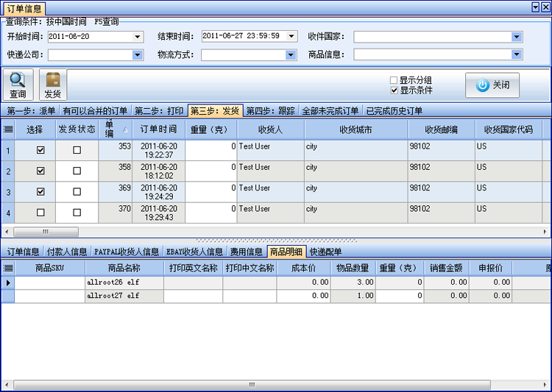Sort by the 订单时间 column header

(x=158, y=129)
